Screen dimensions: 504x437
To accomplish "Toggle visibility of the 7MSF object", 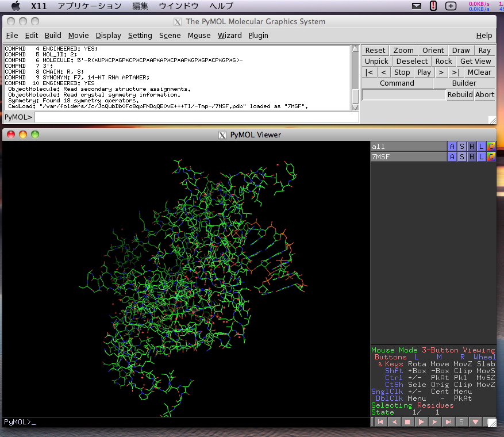I will pos(409,156).
